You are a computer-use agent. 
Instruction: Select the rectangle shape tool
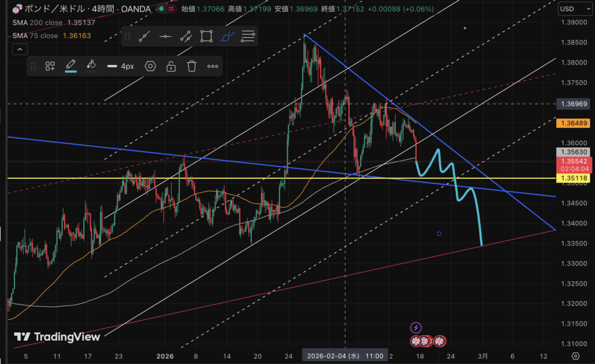[x=206, y=36]
